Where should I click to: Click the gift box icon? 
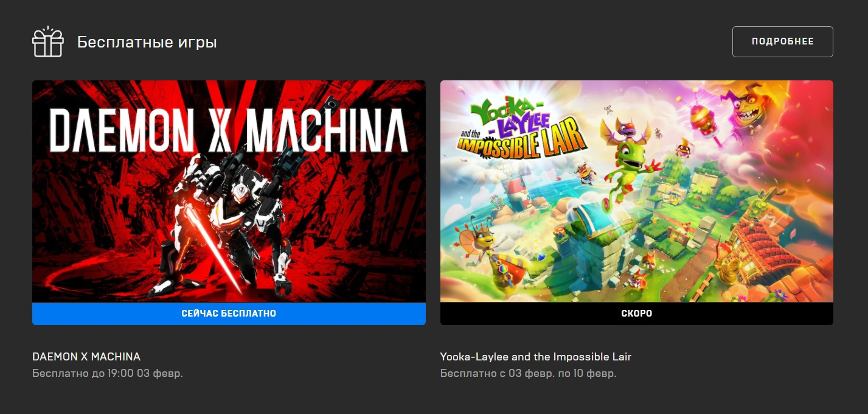(47, 42)
